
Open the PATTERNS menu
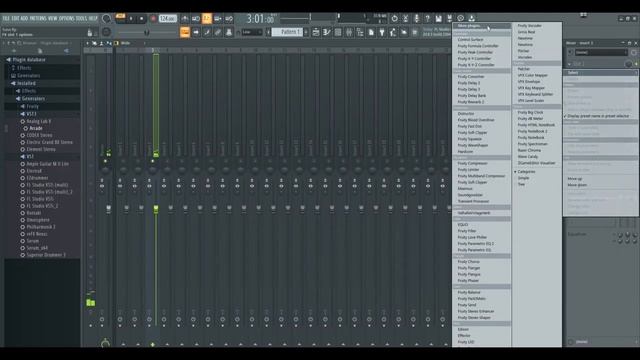click(x=37, y=18)
